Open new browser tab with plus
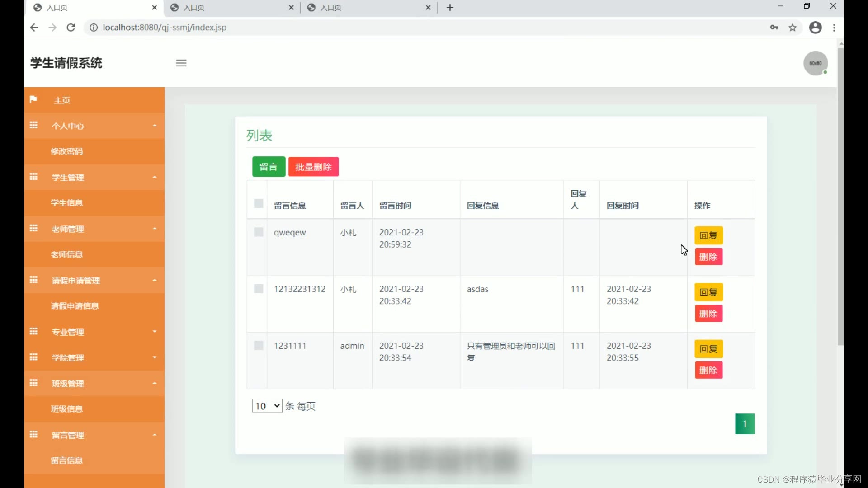The width and height of the screenshot is (868, 488). [450, 8]
